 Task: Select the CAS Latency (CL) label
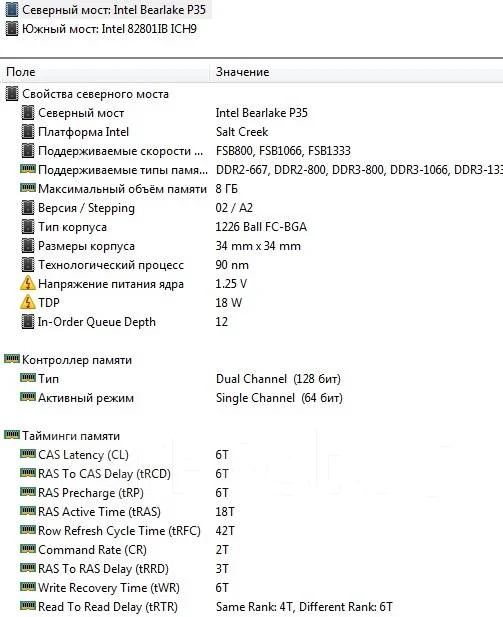[83, 455]
